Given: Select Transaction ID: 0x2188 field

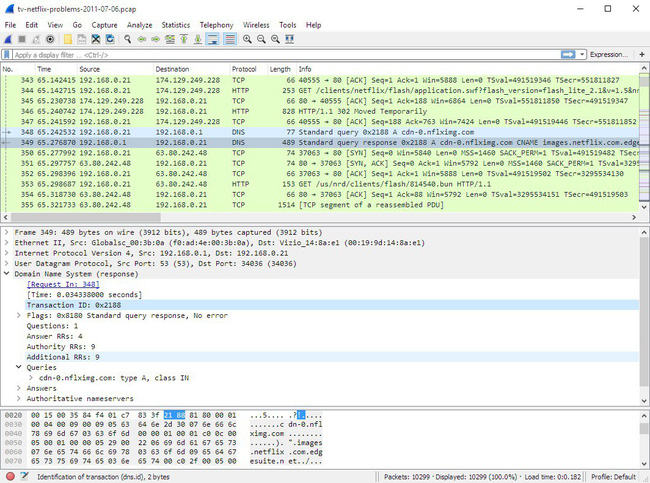Looking at the screenshot, I should point(332,305).
